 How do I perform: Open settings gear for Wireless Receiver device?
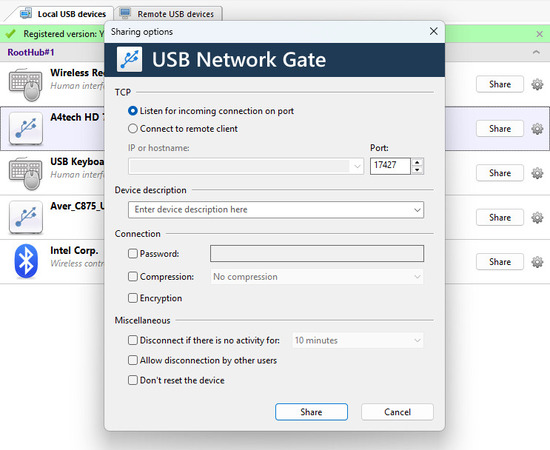(537, 84)
